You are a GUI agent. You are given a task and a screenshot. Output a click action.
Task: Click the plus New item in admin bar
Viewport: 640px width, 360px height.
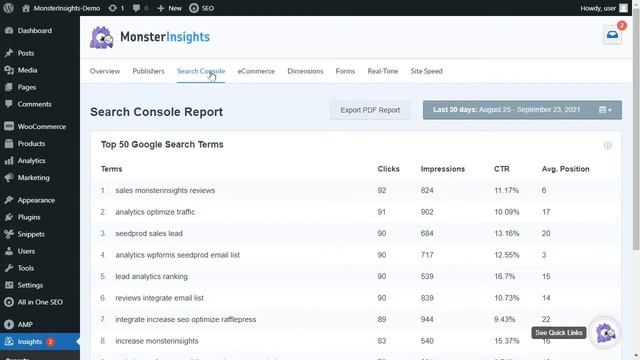169,8
